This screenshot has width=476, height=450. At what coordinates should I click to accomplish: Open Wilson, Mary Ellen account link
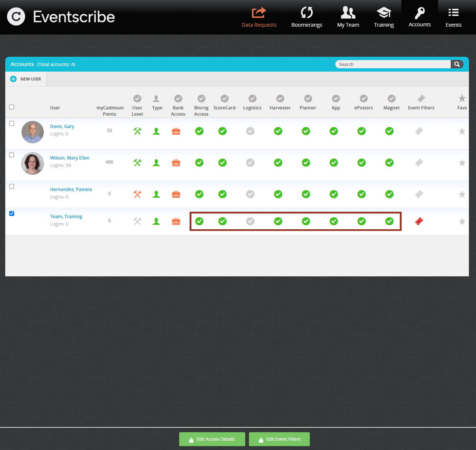[x=70, y=158]
